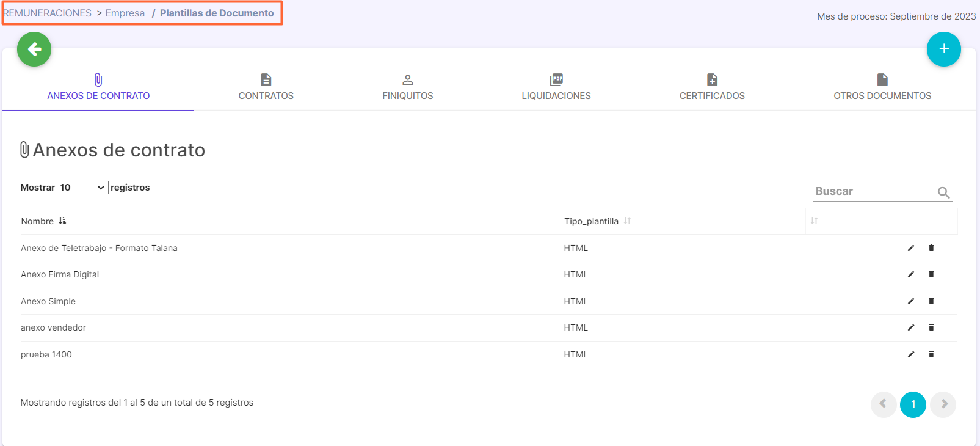980x446 pixels.
Task: Edit the prueba 1400 template
Action: (x=911, y=354)
